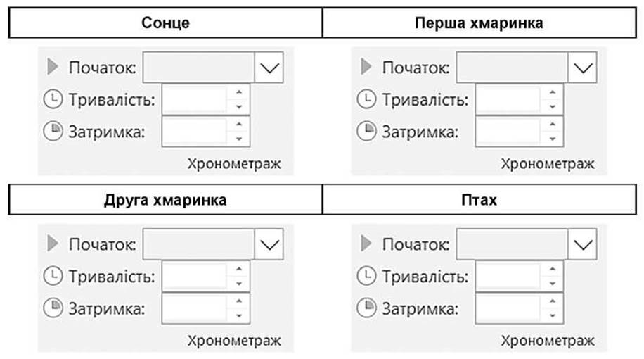Click the Затримка delay icon under Птах
This screenshot has height=359, width=644.
coord(366,308)
